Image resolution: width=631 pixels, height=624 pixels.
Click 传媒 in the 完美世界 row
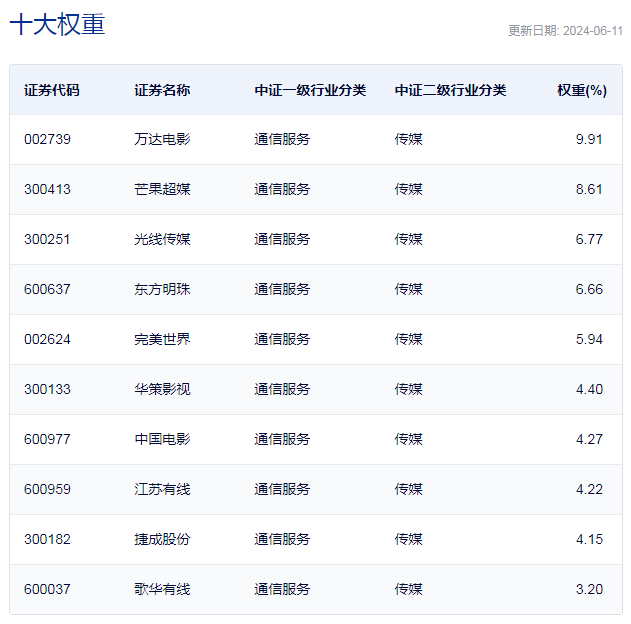(408, 339)
